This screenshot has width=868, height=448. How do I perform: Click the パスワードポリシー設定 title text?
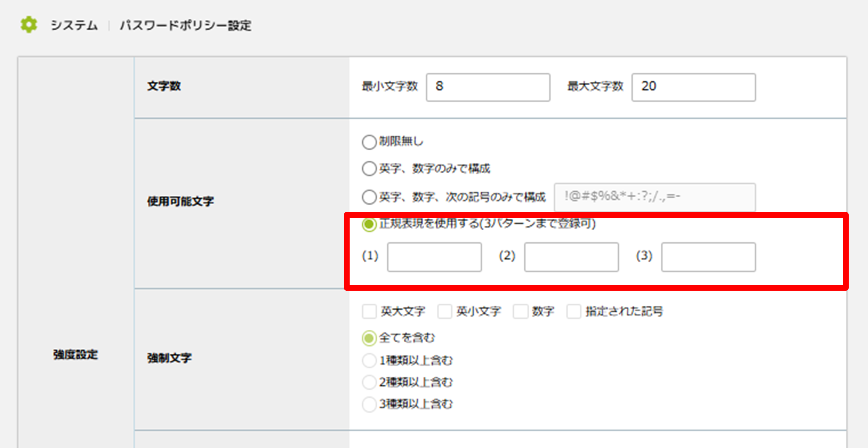tap(186, 25)
